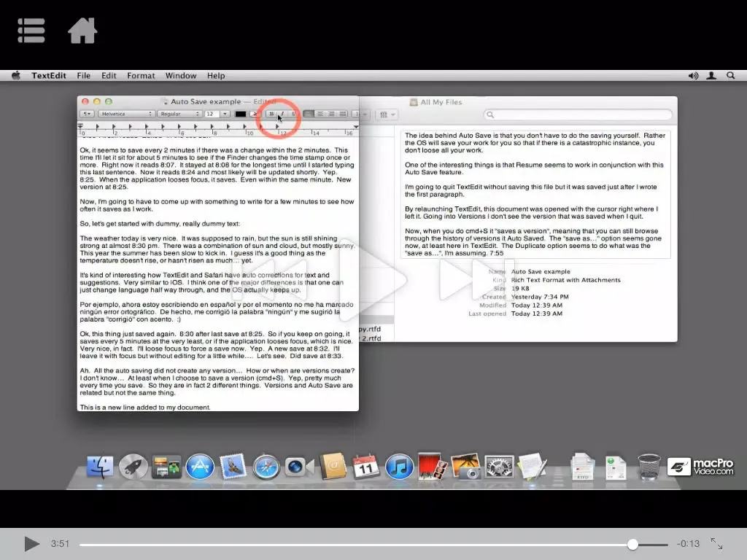Go to the Home screen icon

click(82, 31)
